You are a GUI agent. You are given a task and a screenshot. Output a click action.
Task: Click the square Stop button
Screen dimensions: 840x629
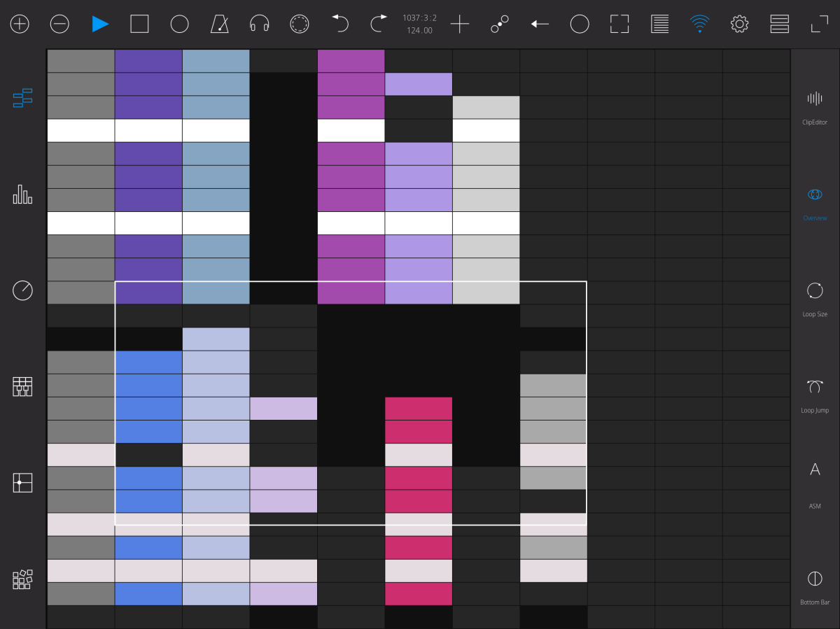(139, 24)
